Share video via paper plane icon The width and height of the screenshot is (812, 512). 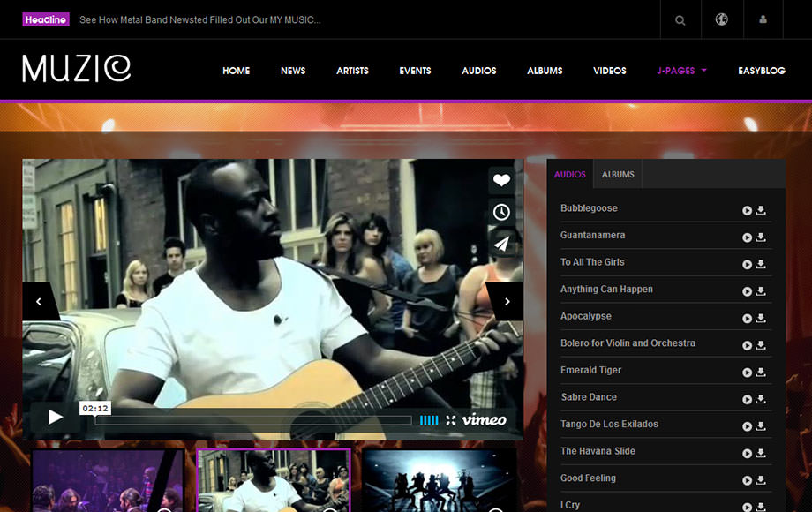[x=501, y=244]
